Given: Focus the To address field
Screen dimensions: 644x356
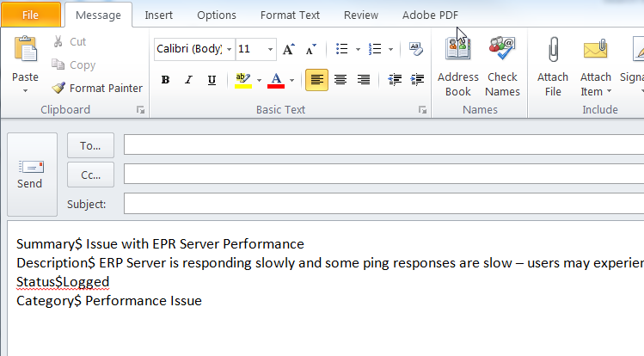Looking at the screenshot, I should [384, 145].
